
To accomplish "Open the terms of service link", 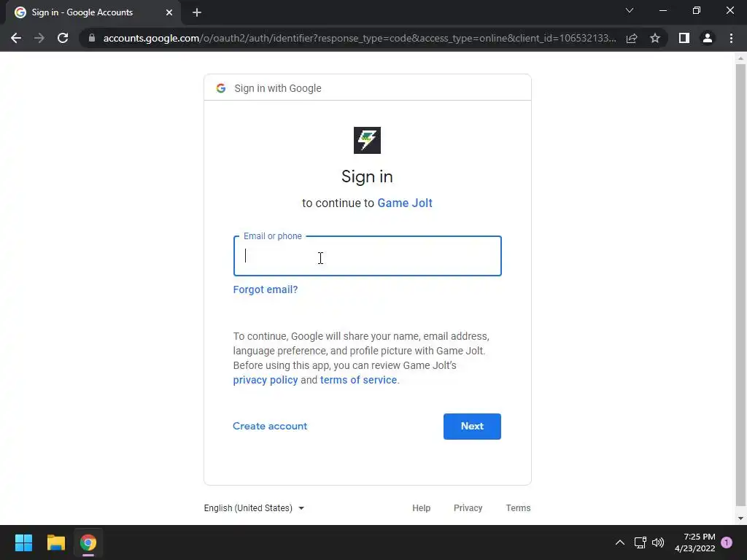I will tap(358, 380).
